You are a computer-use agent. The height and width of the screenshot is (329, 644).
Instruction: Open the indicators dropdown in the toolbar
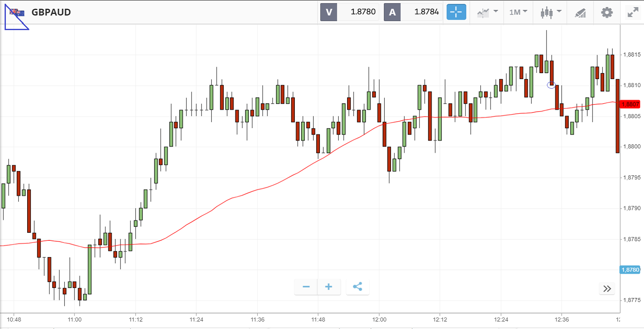[487, 12]
